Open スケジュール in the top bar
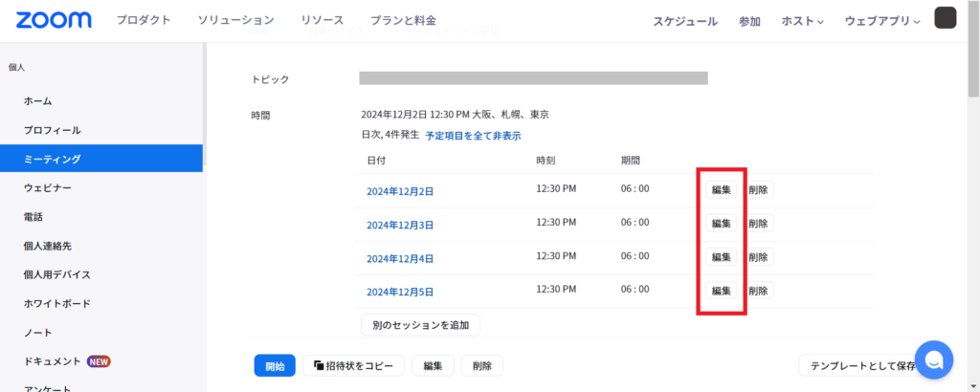Viewport: 980px width, 392px height. (684, 21)
